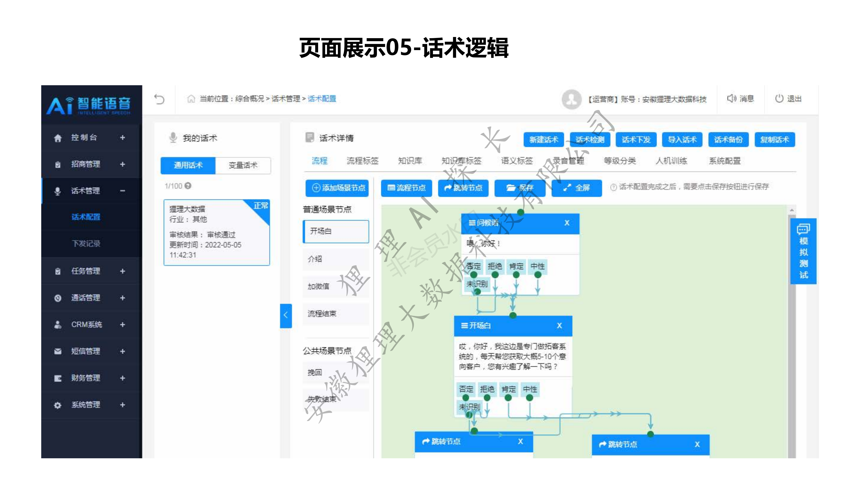Click 话术备份 button
The image size is (868, 488).
point(728,139)
